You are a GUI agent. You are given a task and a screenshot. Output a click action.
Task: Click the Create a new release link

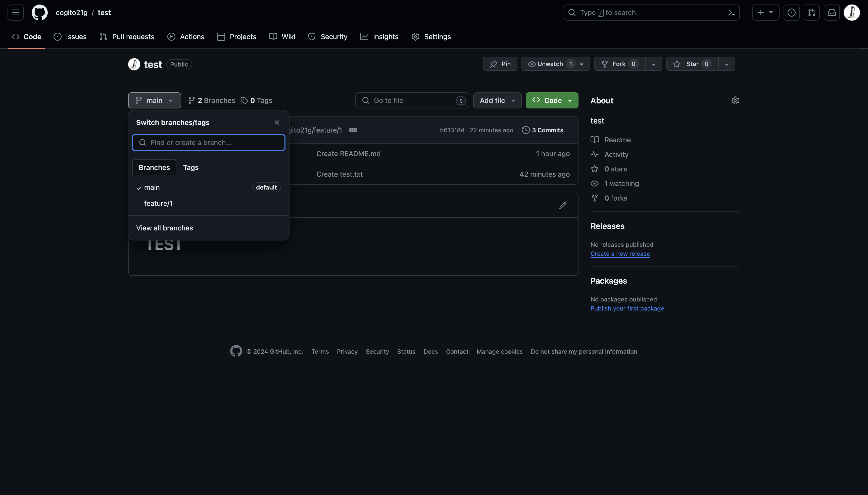(x=620, y=254)
